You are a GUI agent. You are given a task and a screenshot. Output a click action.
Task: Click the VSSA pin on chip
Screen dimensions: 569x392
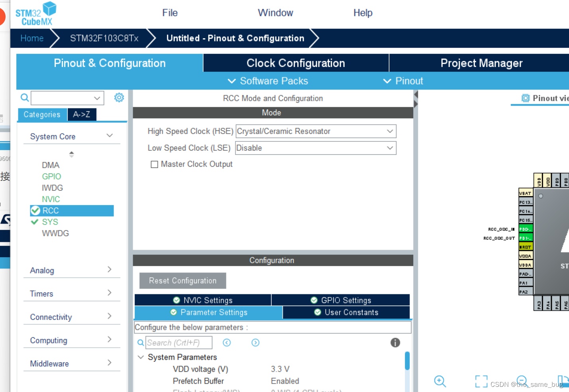526,256
